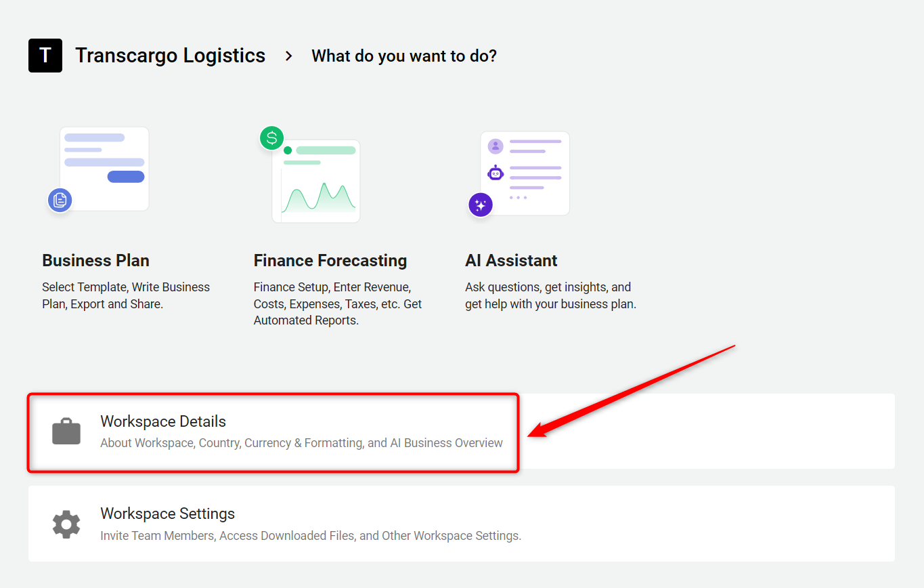The image size is (924, 588).
Task: Open the briefcase Workspace Details icon
Action: (x=66, y=432)
